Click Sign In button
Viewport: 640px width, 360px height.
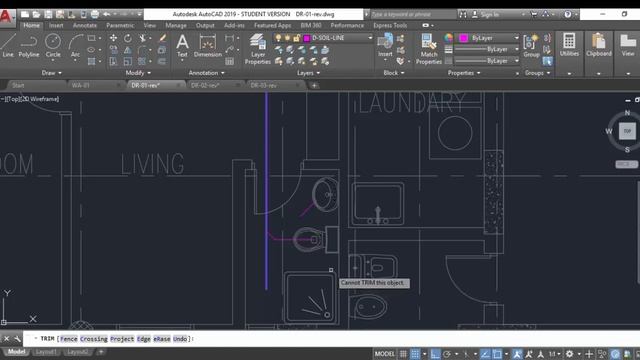click(486, 14)
